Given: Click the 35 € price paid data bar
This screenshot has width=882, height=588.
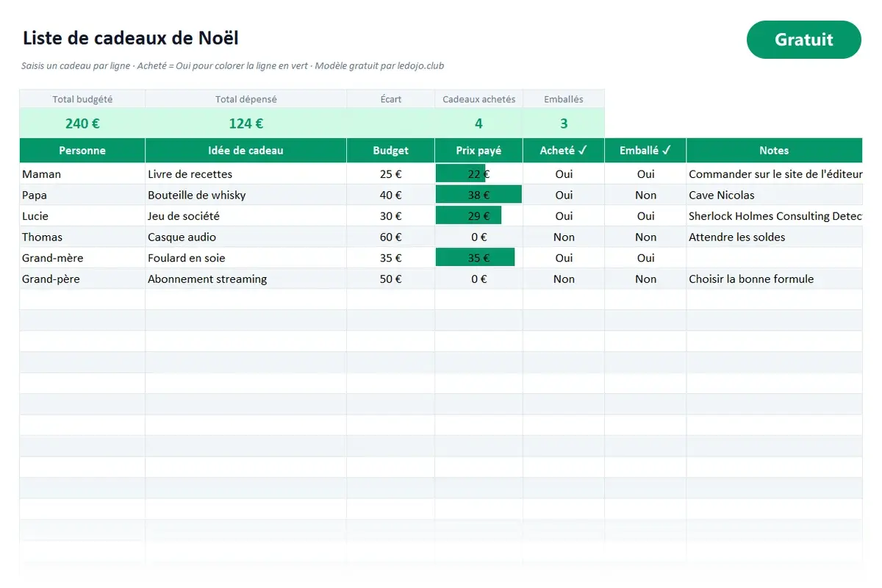Looking at the screenshot, I should [475, 258].
